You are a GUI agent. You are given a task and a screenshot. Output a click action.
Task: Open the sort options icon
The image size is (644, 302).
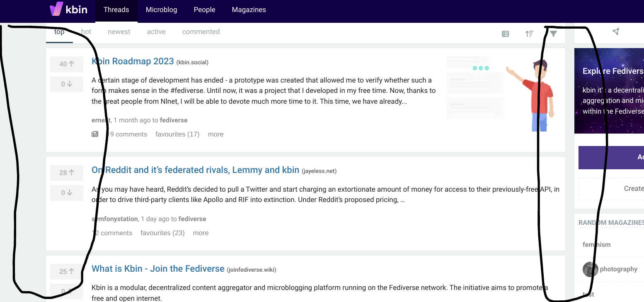click(529, 34)
